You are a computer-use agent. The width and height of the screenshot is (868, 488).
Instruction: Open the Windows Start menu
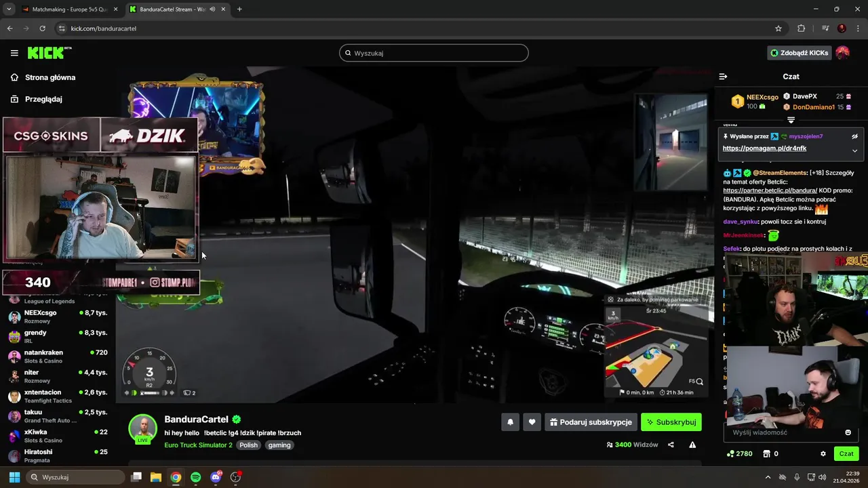click(x=14, y=477)
